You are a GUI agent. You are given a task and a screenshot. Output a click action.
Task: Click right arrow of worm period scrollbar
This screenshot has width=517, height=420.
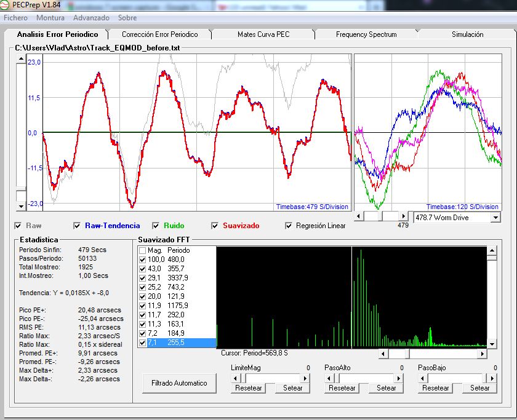point(403,216)
